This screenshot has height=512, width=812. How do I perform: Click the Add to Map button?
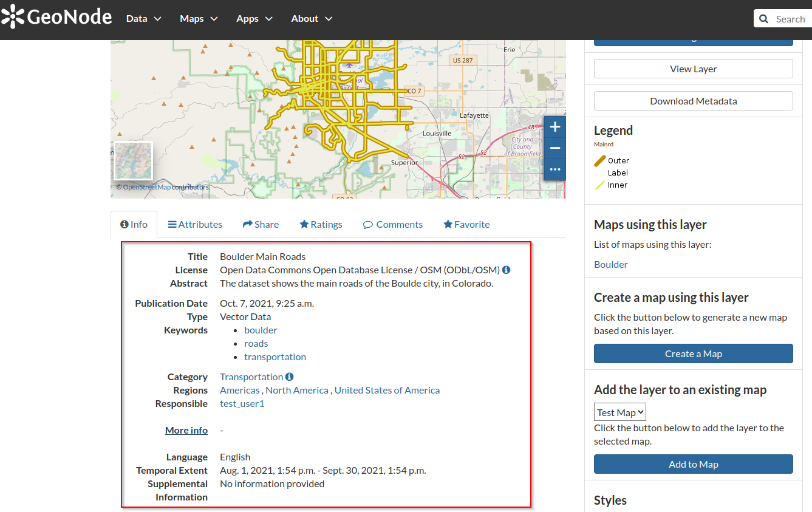point(693,464)
